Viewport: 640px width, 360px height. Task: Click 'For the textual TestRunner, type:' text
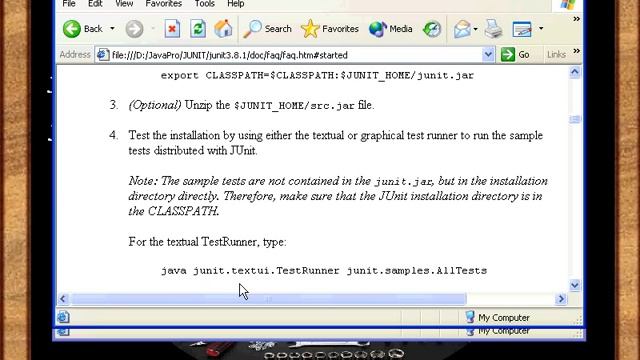[207, 242]
